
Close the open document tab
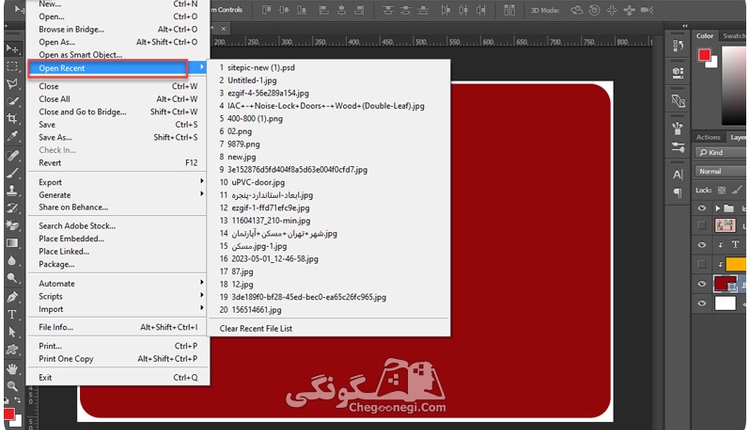point(223,29)
